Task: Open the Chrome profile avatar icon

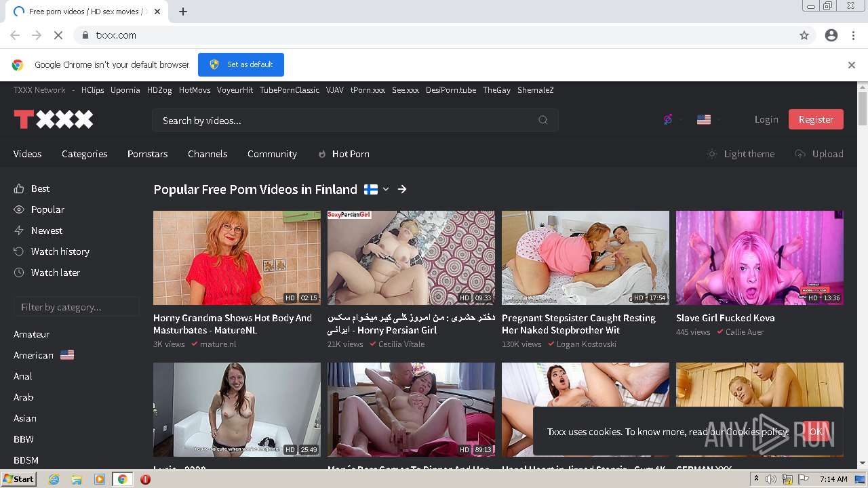Action: (x=831, y=35)
